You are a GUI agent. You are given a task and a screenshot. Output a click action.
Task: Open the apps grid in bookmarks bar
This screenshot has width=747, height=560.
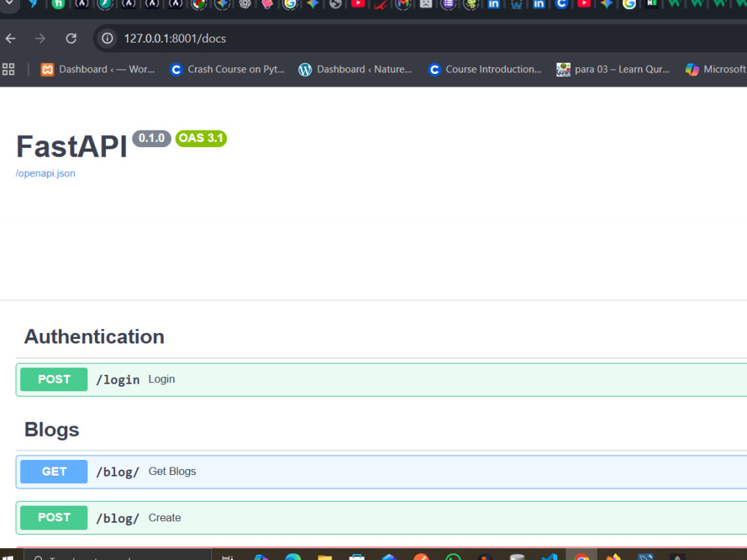point(8,69)
